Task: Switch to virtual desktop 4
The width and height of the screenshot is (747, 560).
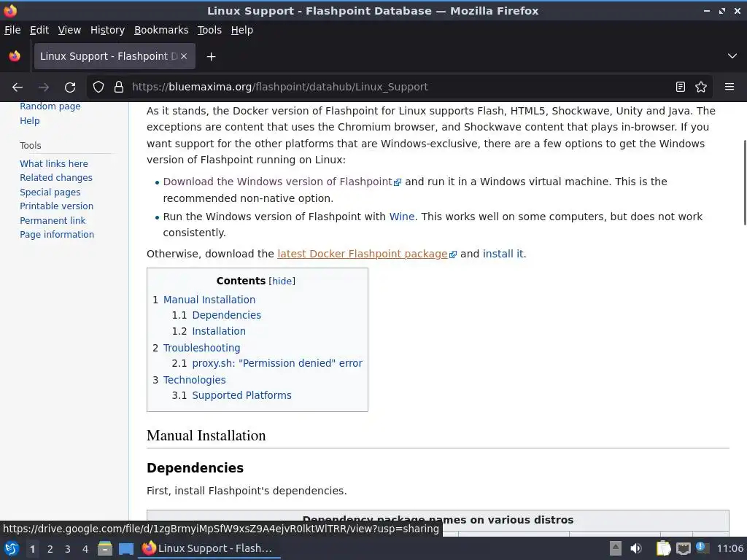Action: click(x=85, y=549)
